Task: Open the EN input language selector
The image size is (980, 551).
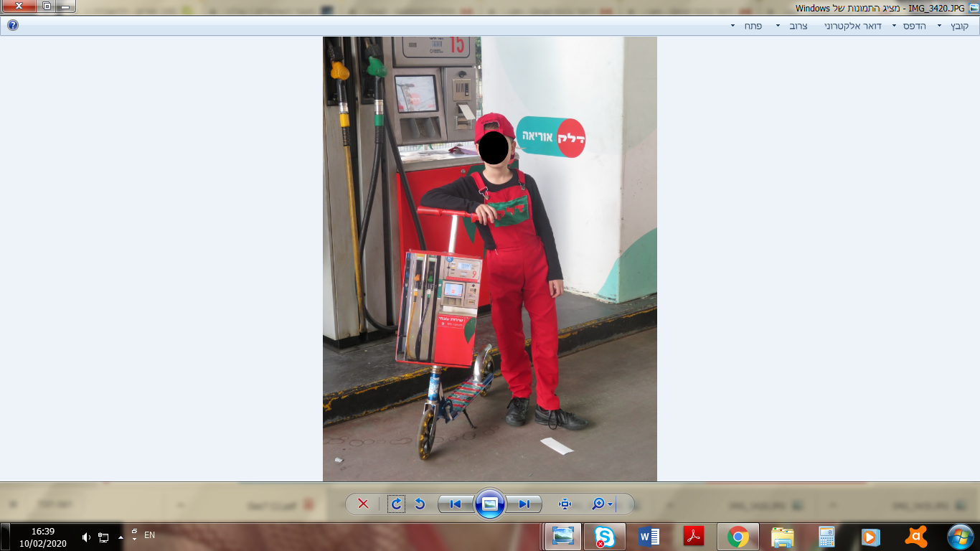Action: coord(149,534)
